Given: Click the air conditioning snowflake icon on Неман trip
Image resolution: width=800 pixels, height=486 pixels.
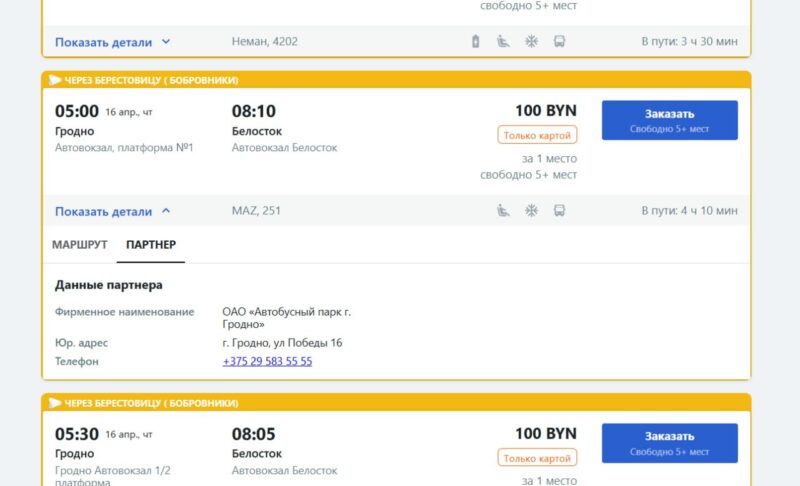Looking at the screenshot, I should pyautogui.click(x=532, y=42).
